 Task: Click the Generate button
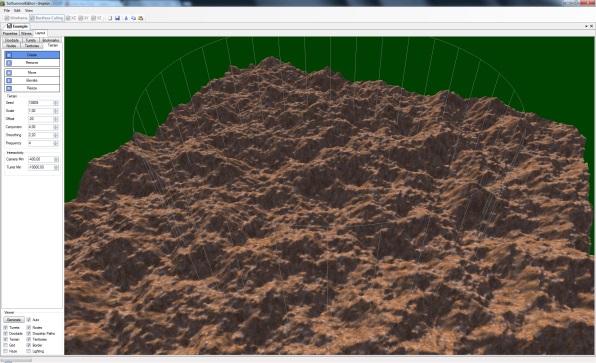point(14,320)
